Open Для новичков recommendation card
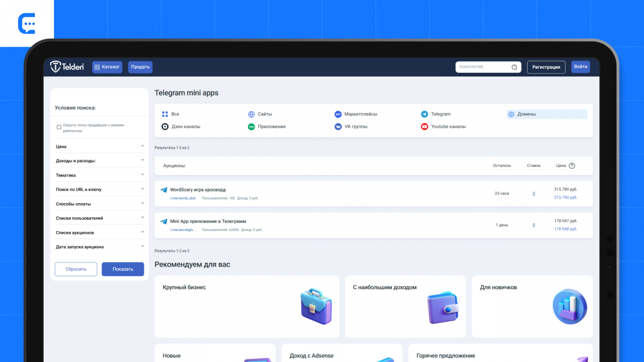The width and height of the screenshot is (644, 362). pyautogui.click(x=532, y=306)
